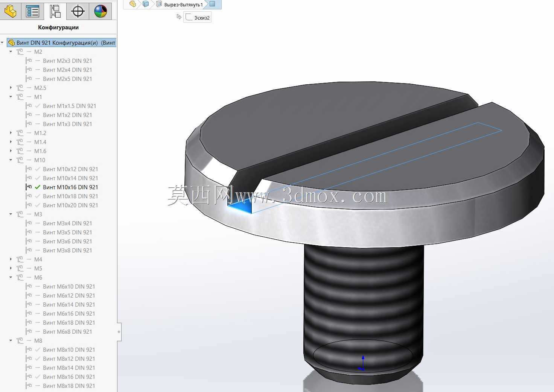Select configuration Винт M1x1.5 DIN 921
This screenshot has width=554, height=392.
click(70, 106)
